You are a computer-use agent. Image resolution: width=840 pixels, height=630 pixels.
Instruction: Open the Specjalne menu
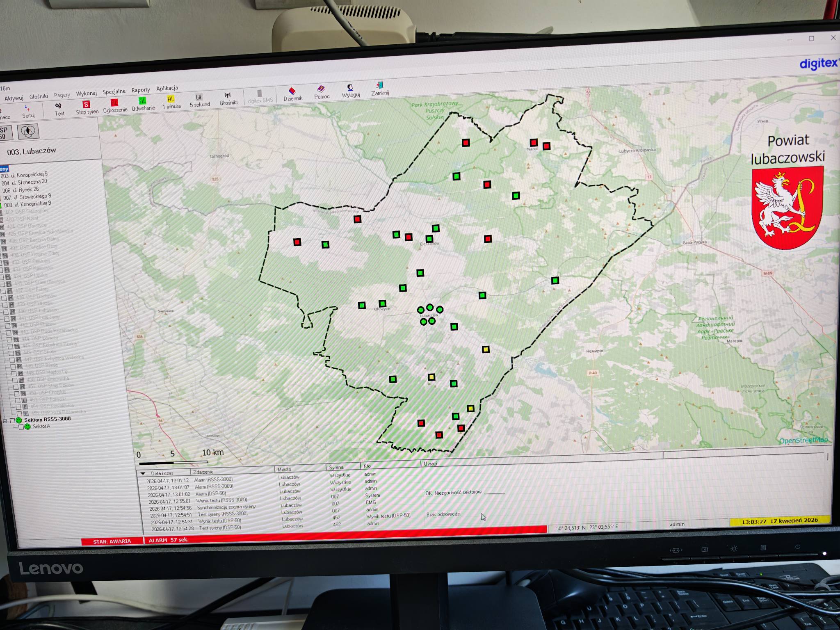(x=114, y=92)
